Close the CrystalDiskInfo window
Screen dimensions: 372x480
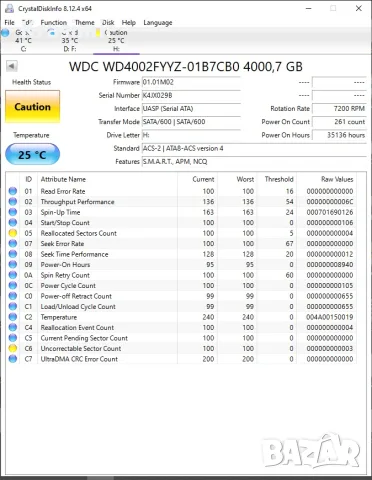pos(359,8)
